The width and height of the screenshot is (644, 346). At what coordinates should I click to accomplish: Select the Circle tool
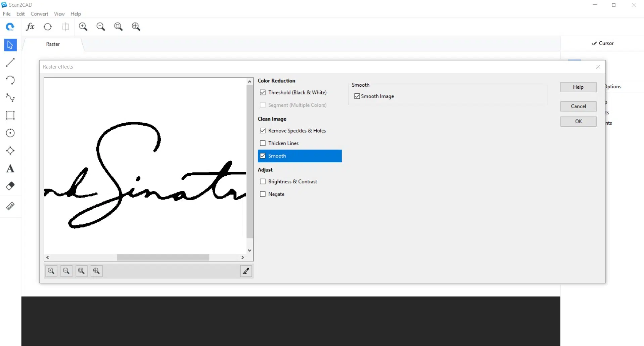tap(10, 133)
